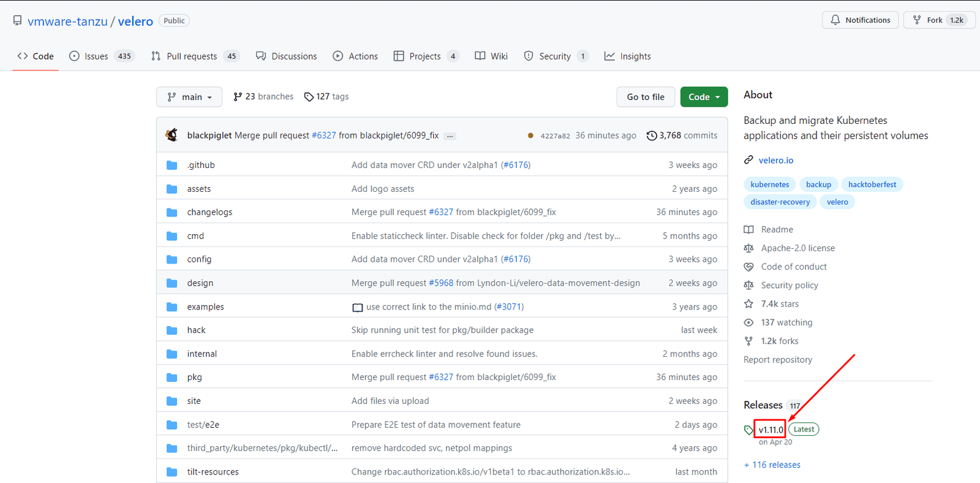Screen dimensions: 980x483
Task: View the + 116 releases link
Action: (772, 465)
